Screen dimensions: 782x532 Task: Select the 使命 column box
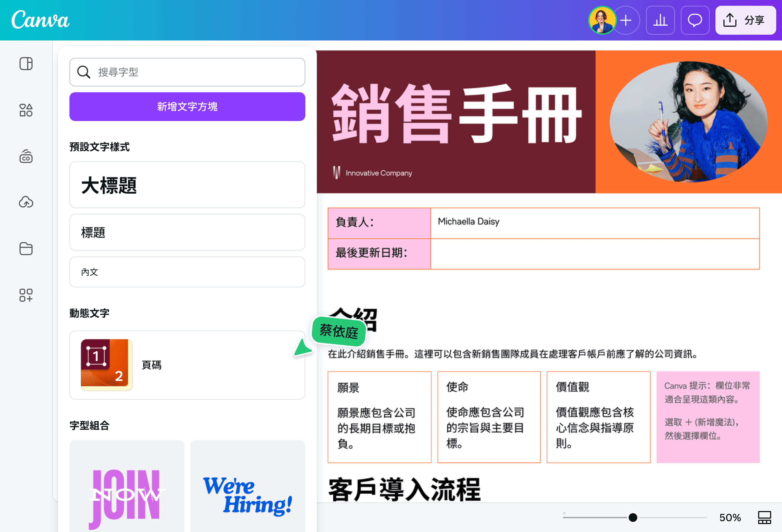[x=489, y=417]
